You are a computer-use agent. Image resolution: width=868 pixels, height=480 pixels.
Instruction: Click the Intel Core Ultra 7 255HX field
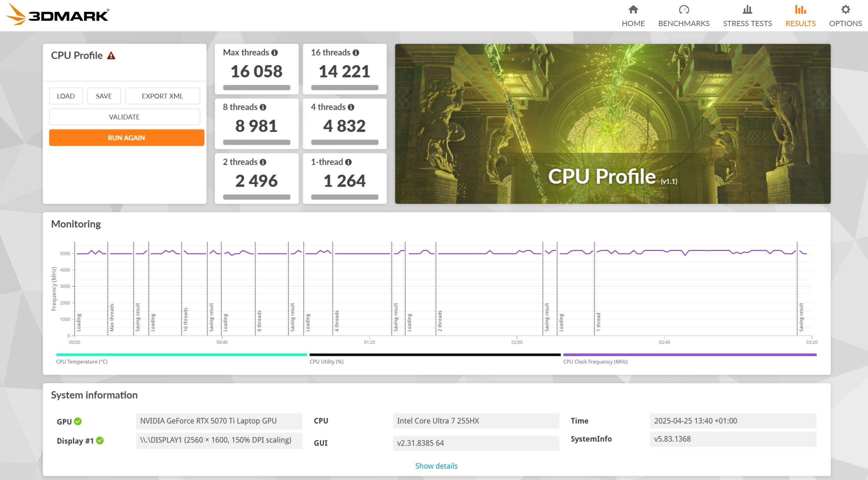coord(476,421)
